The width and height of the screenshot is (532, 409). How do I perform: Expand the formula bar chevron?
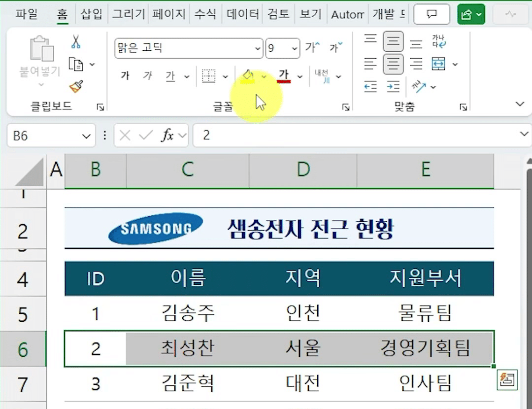click(x=524, y=134)
